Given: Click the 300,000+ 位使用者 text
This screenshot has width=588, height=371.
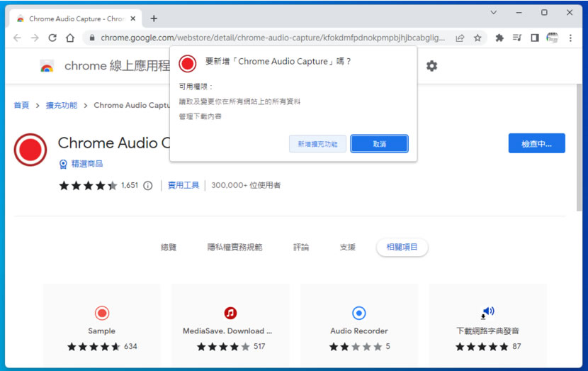Looking at the screenshot, I should click(246, 185).
